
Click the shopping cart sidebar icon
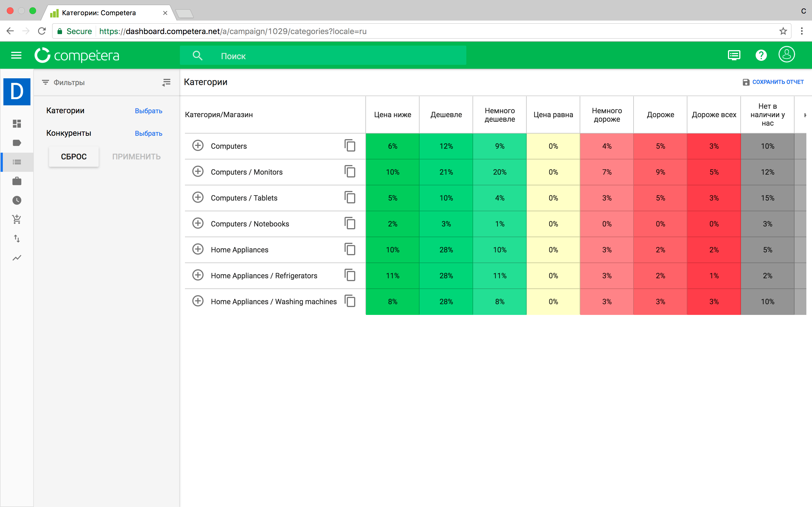click(17, 219)
